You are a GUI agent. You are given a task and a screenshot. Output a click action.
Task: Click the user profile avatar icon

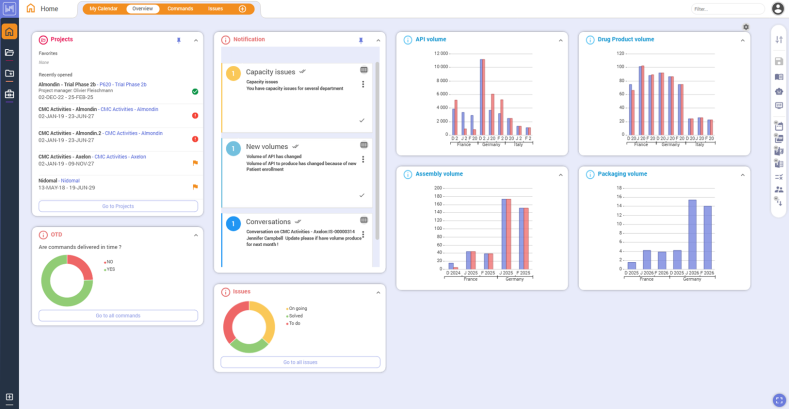(778, 9)
